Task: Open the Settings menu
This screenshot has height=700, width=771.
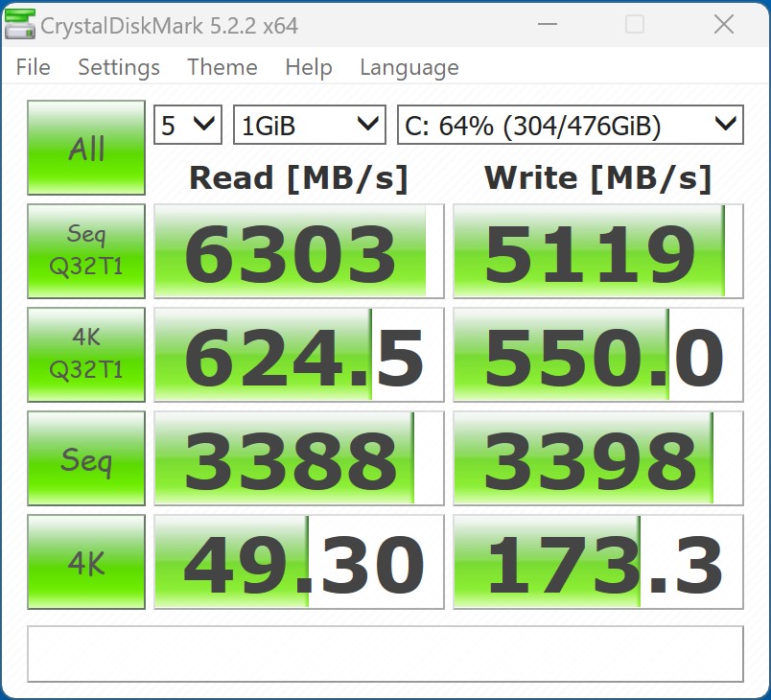Action: click(119, 67)
